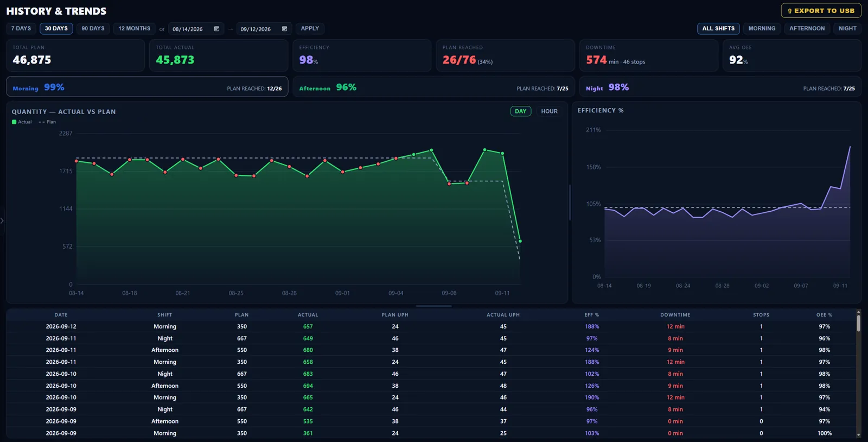Toggle the Plan series legend entry
The width and height of the screenshot is (868, 442).
click(x=47, y=122)
